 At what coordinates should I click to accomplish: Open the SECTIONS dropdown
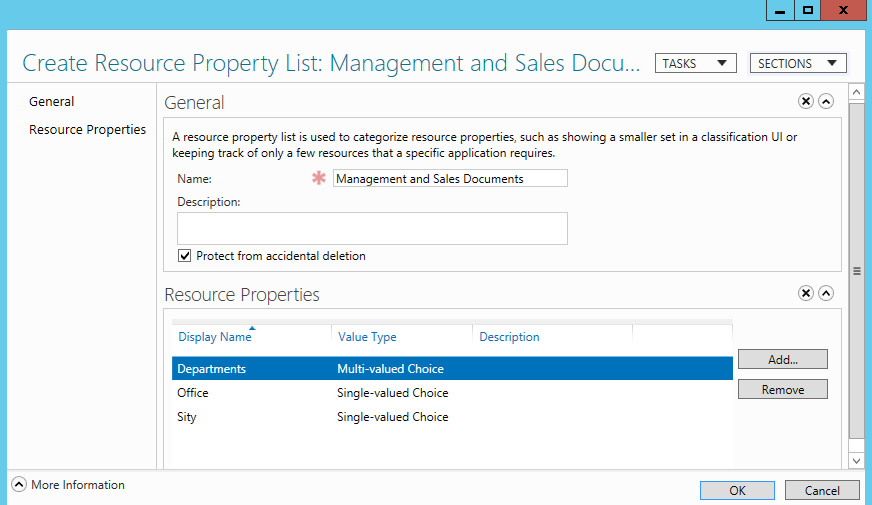click(797, 63)
